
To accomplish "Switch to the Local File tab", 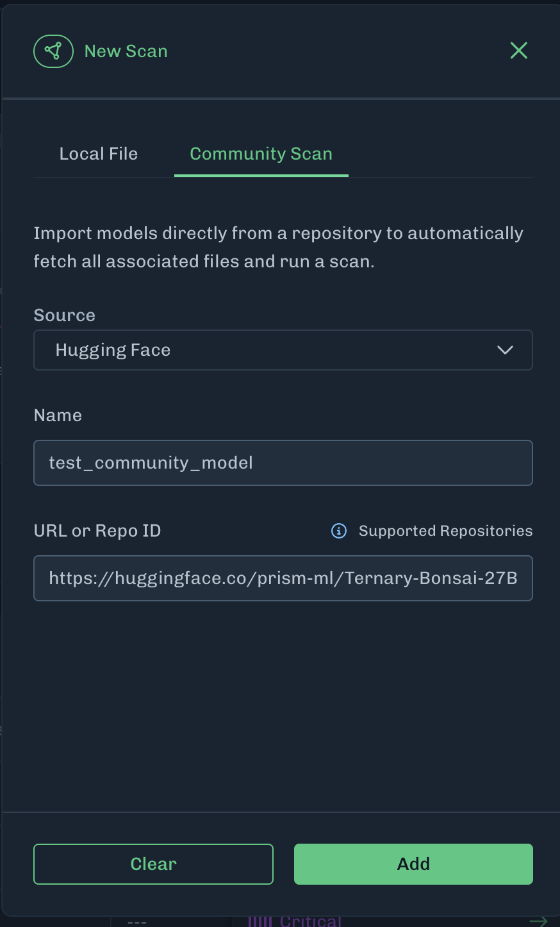I will click(99, 154).
